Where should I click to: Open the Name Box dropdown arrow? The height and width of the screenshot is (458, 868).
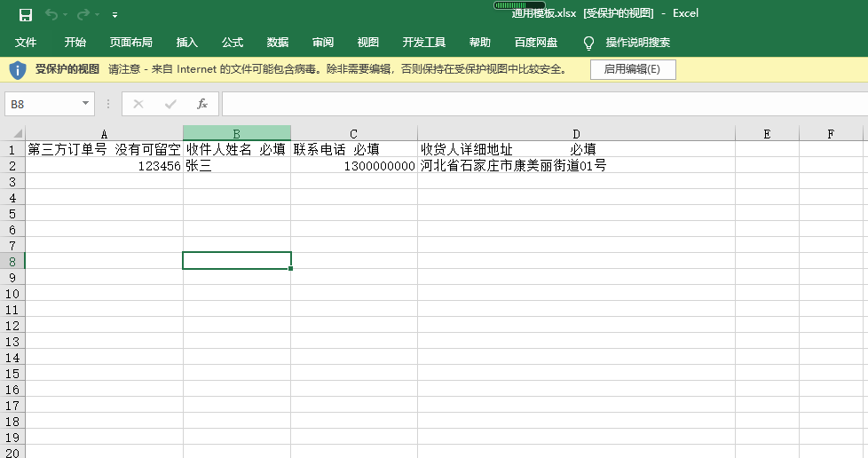click(86, 104)
